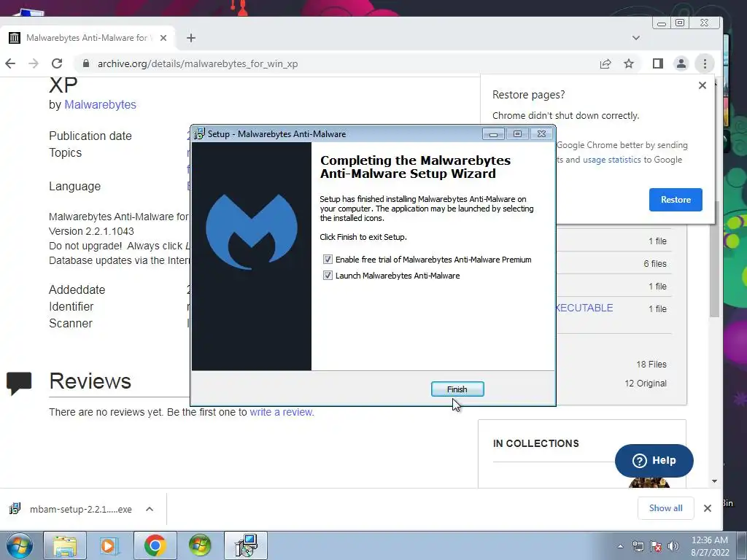Screen dimensions: 747x560
Task: Switch to Chrome taskbar icon
Action: pyautogui.click(x=155, y=545)
